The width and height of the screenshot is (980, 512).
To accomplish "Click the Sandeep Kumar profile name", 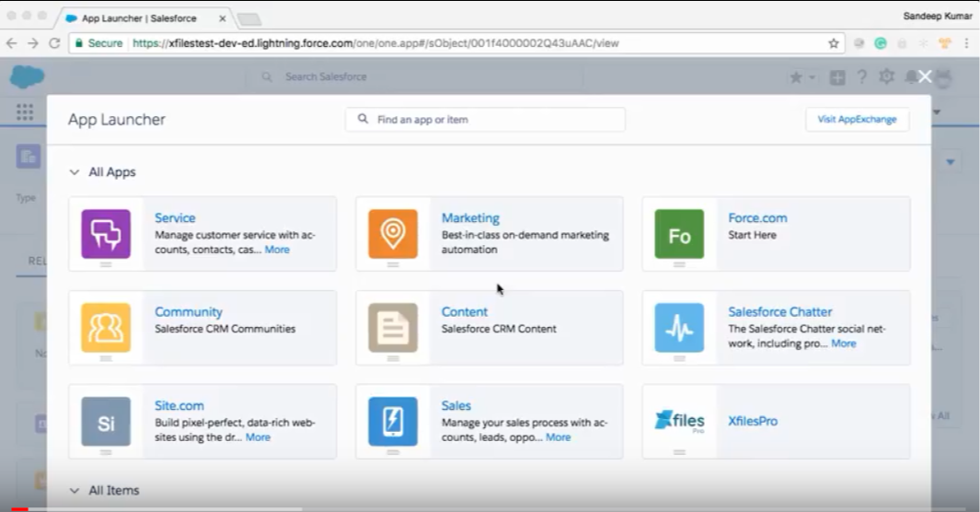I will coord(938,16).
